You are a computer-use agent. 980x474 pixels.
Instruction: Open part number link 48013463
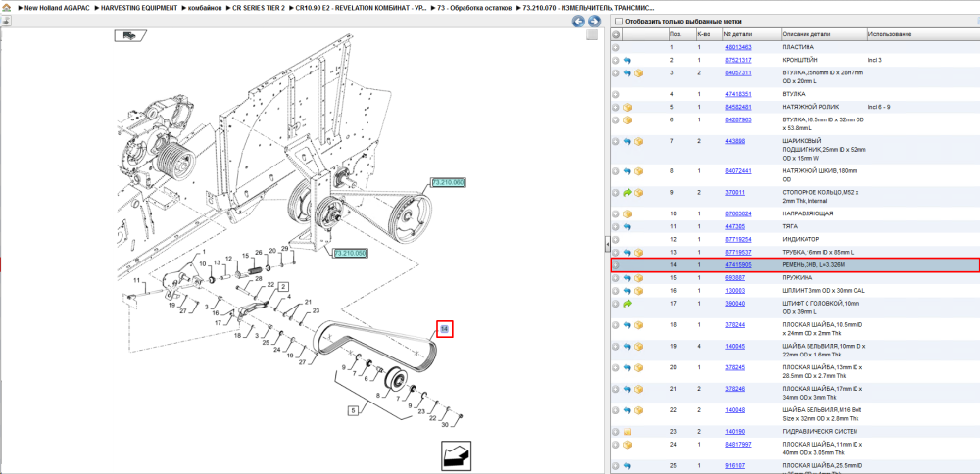738,47
